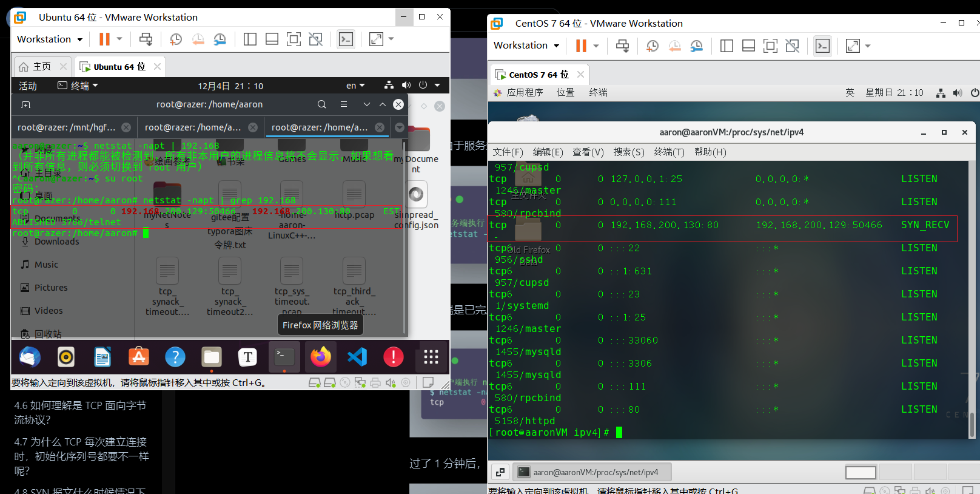
Task: Open Ubuntu system menu arrow in top bar
Action: (437, 86)
